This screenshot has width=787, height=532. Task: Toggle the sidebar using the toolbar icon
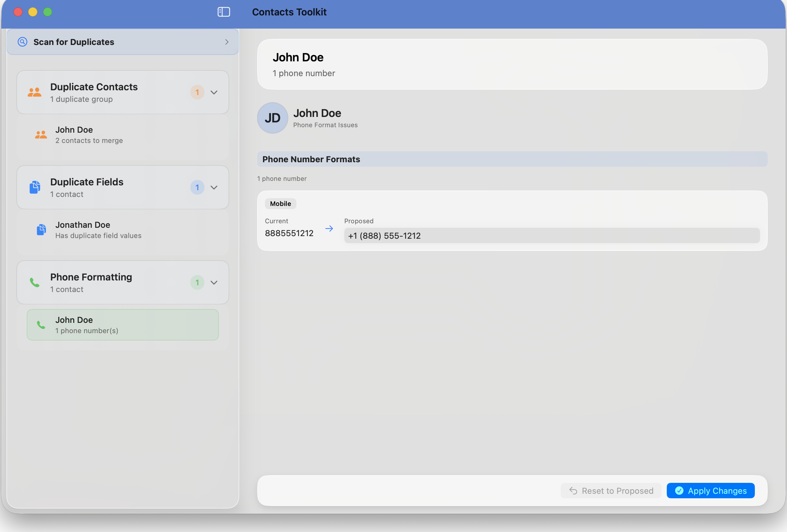coord(223,12)
